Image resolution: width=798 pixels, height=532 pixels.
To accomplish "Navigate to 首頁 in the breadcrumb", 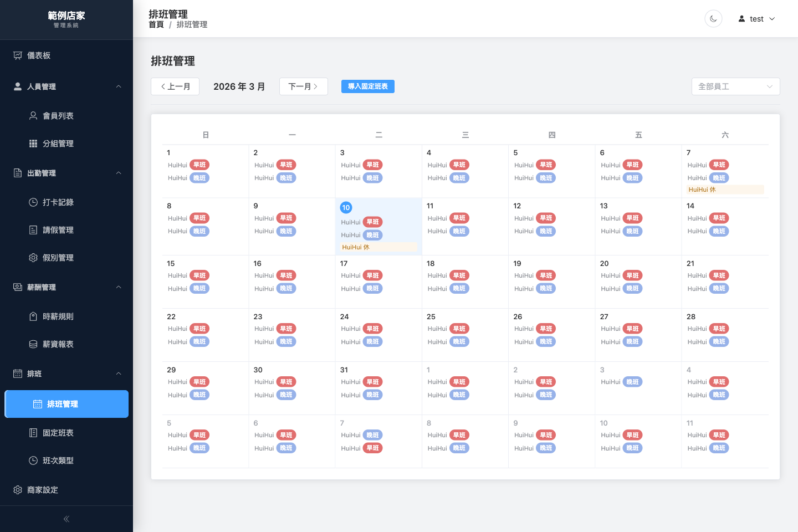I will (156, 24).
